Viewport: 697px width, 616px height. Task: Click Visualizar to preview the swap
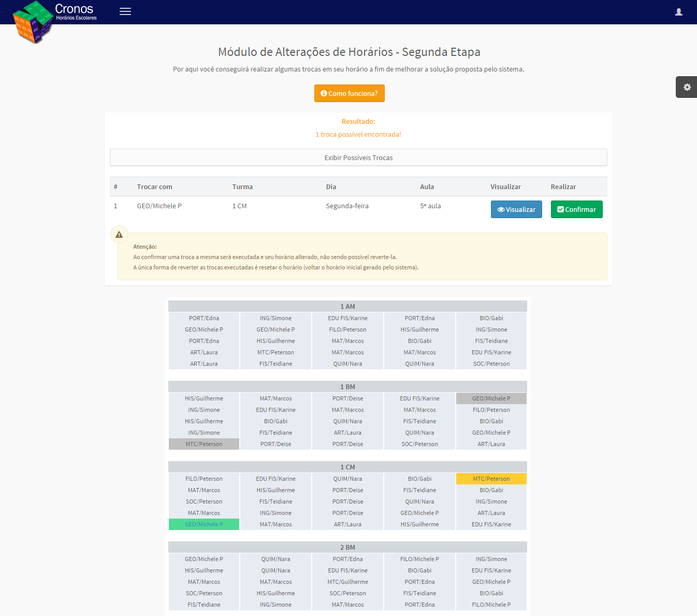(x=516, y=209)
